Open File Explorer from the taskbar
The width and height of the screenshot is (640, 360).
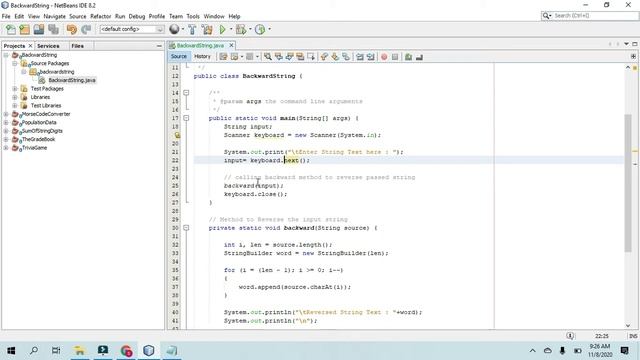(x=80, y=350)
